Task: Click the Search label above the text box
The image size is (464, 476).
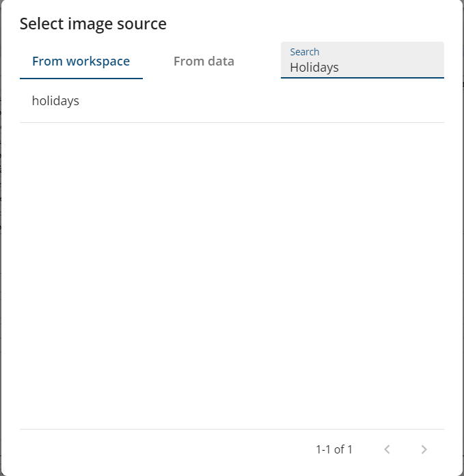Action: tap(304, 52)
